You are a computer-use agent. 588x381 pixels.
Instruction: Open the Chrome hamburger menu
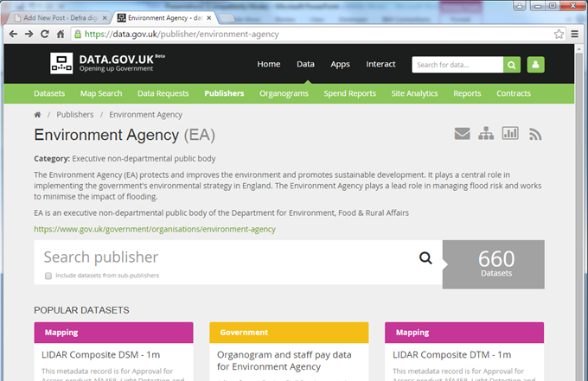coord(575,34)
